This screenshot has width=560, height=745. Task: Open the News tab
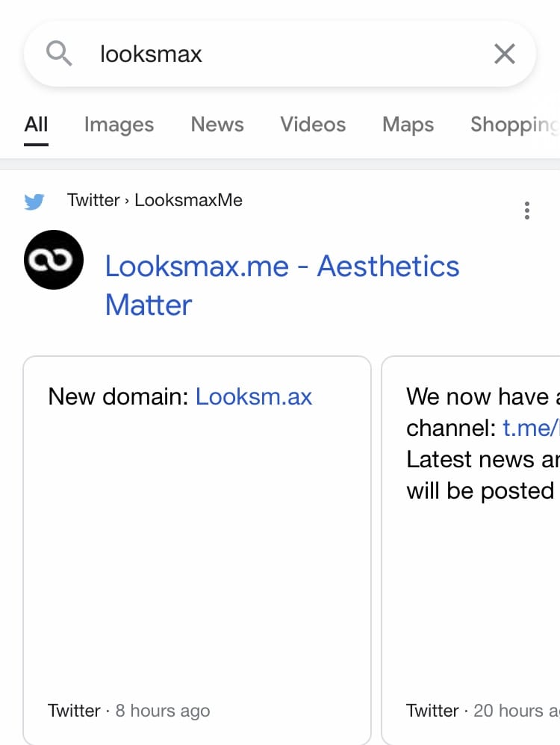click(217, 125)
